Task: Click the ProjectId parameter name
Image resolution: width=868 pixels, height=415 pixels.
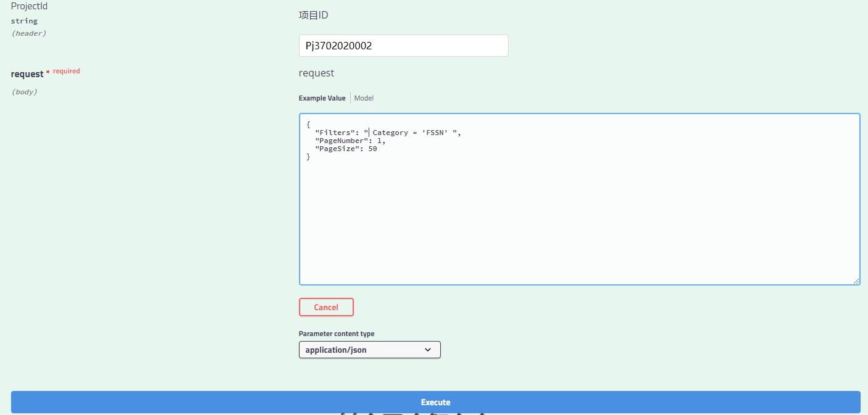Action: click(29, 6)
